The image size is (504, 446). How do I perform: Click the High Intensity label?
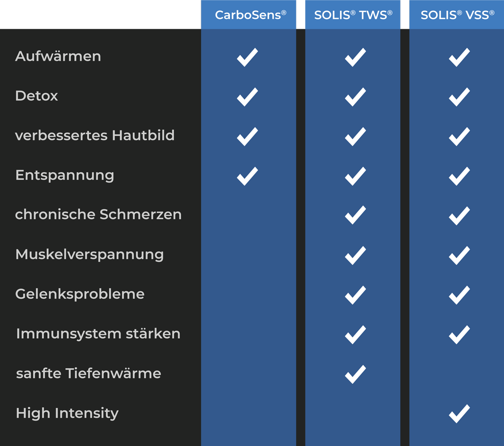pos(67,413)
